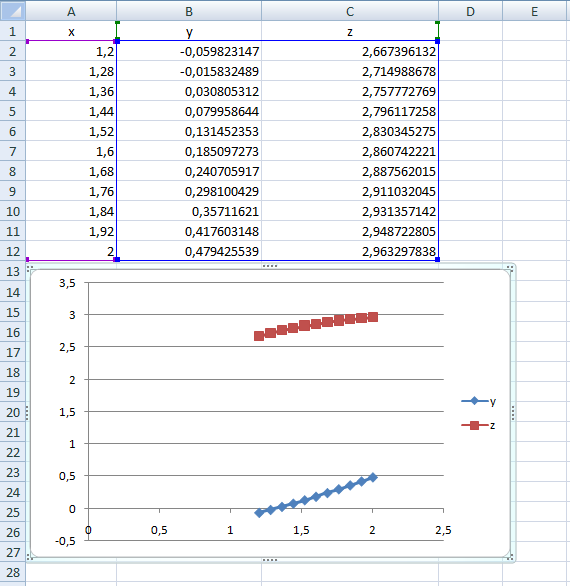Click cell with value 0,417603148
The image size is (570, 586).
[189, 231]
